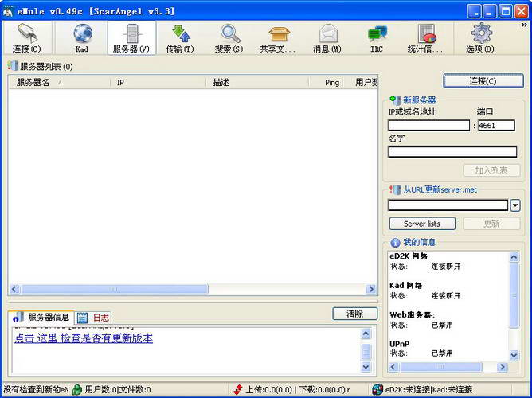Expand the toolbar overflow chevron
The height and width of the screenshot is (398, 532).
tap(525, 25)
